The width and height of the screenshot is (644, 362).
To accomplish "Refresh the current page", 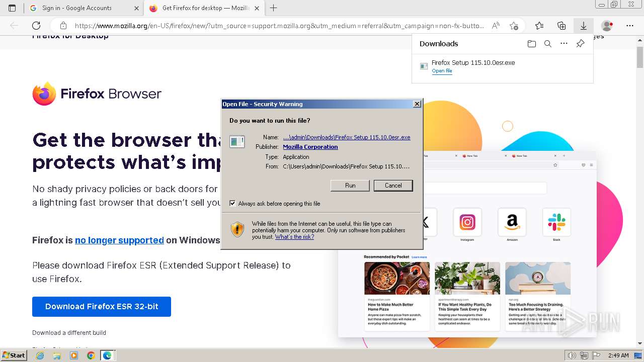I will click(36, 26).
